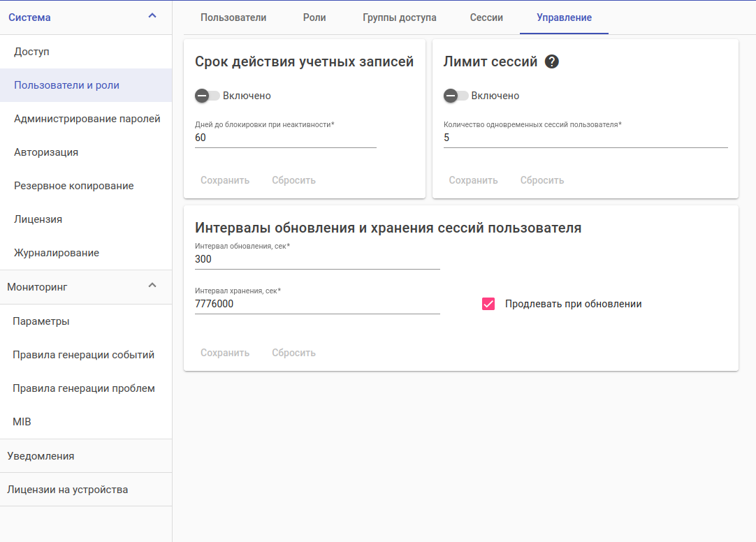
Task: Go to the Группы доступа tab
Action: tap(399, 17)
